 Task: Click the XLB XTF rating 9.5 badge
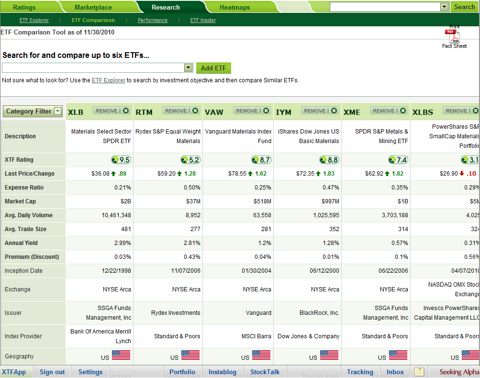(121, 160)
